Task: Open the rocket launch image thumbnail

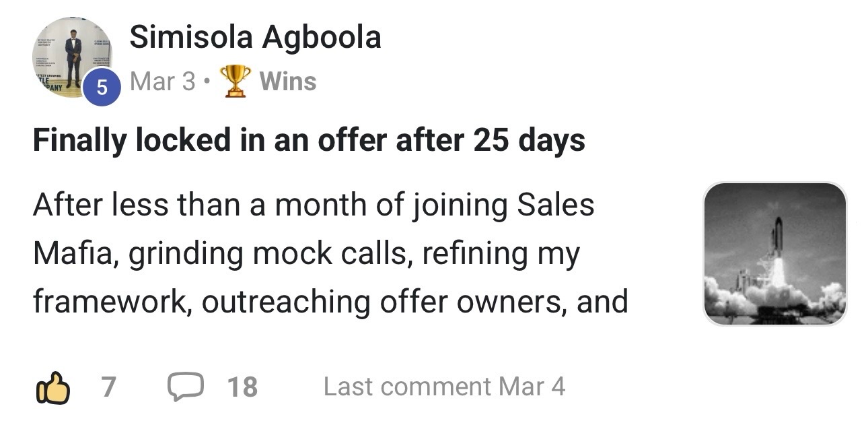Action: click(x=774, y=254)
